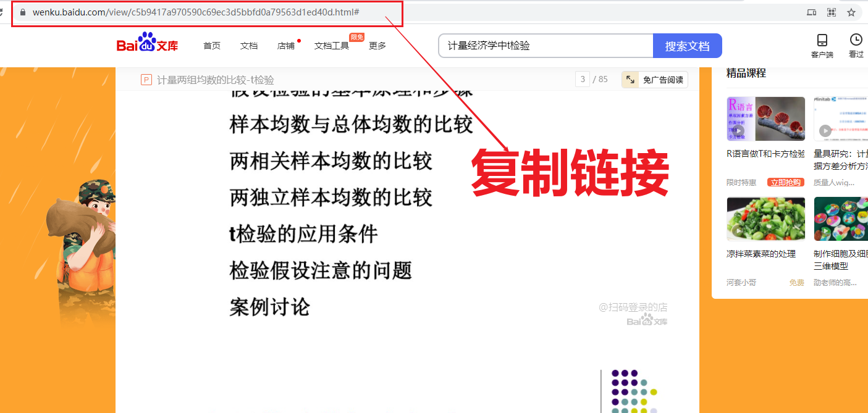Image resolution: width=868 pixels, height=413 pixels.
Task: Open the 店铺 navigation item
Action: pyautogui.click(x=286, y=46)
